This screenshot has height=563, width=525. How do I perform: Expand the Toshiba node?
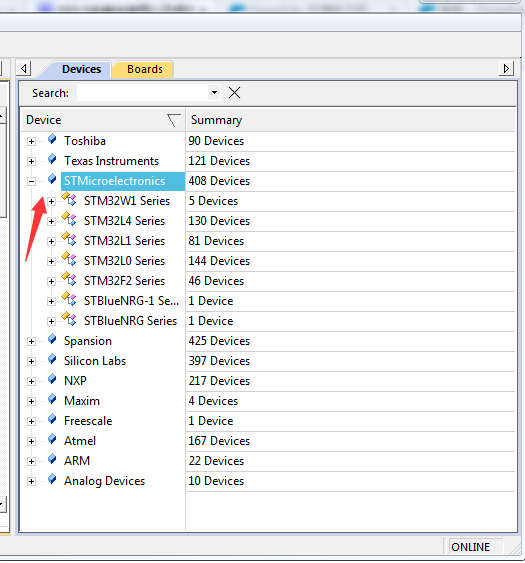(31, 141)
